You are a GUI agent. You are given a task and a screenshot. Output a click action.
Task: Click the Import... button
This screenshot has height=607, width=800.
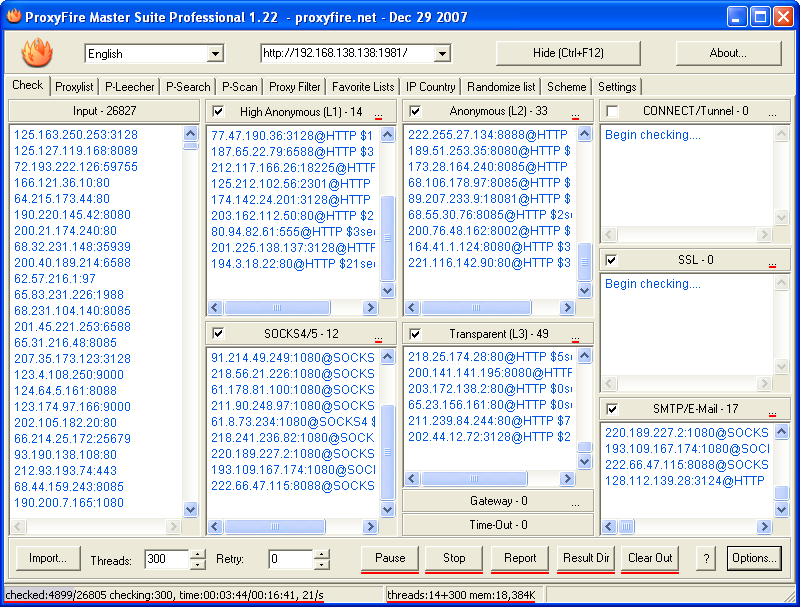[47, 558]
